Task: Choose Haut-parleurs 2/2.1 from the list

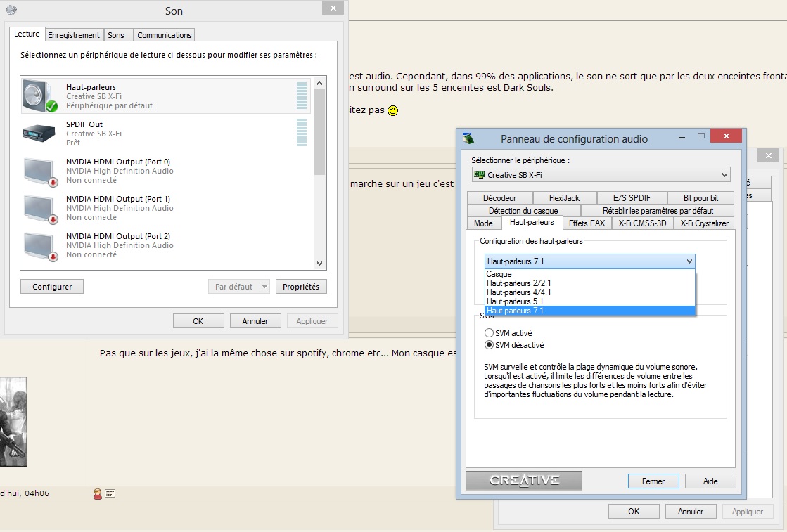Action: (x=590, y=283)
